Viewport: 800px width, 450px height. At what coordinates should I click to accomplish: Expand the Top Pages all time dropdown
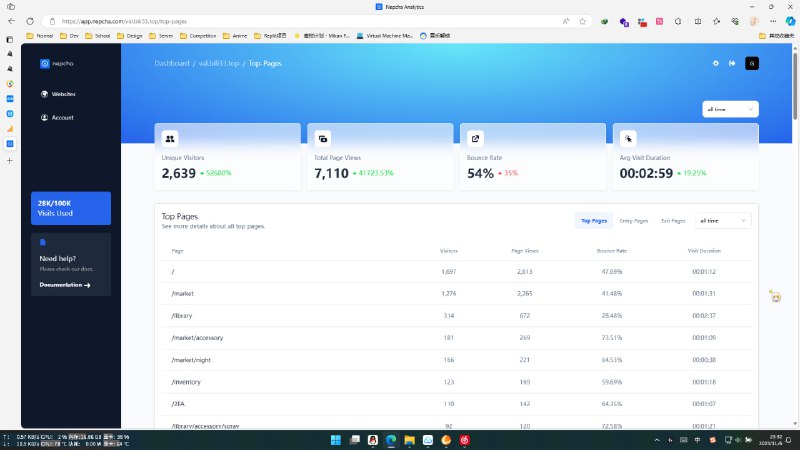point(723,220)
